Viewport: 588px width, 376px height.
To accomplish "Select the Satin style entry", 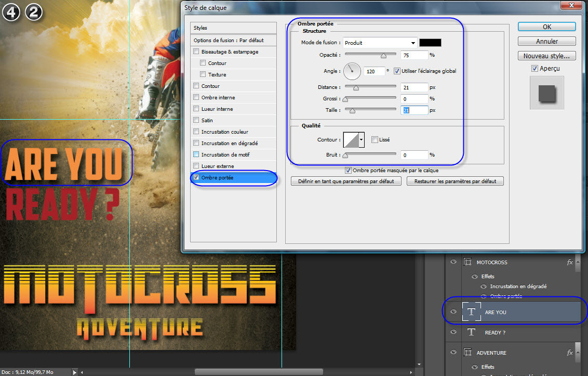I will [x=208, y=120].
